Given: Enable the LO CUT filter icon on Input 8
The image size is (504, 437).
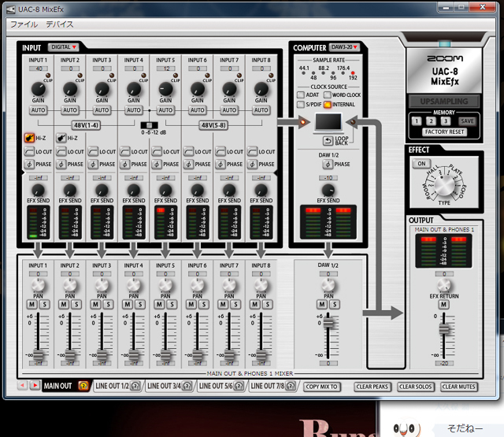Looking at the screenshot, I should click(252, 151).
